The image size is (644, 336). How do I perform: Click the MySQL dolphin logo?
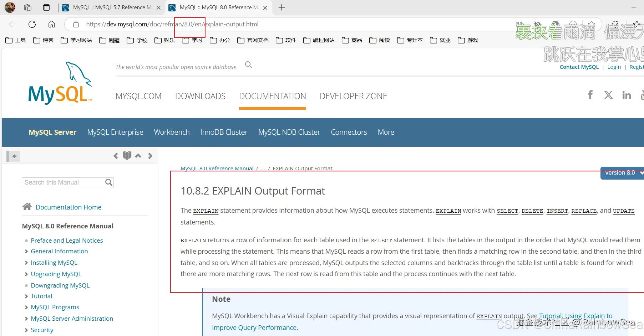point(60,83)
